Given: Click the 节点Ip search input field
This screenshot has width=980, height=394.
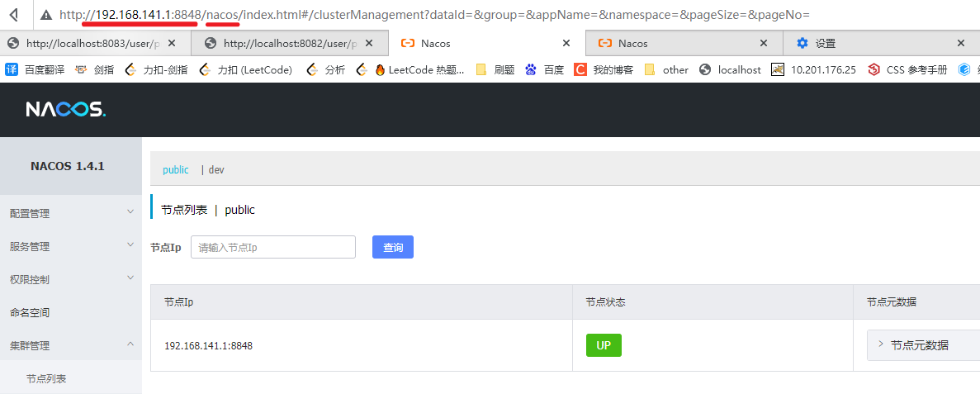Looking at the screenshot, I should coord(273,247).
